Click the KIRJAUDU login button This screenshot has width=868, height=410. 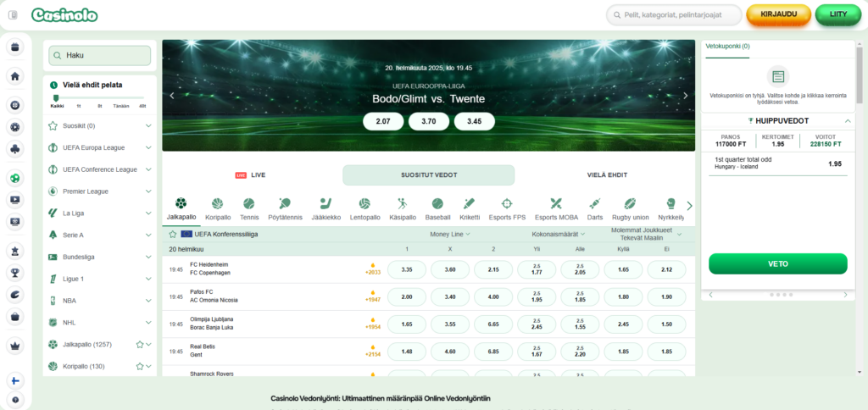pyautogui.click(x=778, y=14)
